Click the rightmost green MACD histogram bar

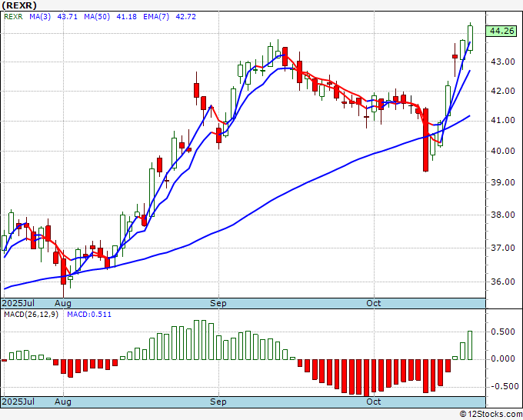tap(470, 345)
